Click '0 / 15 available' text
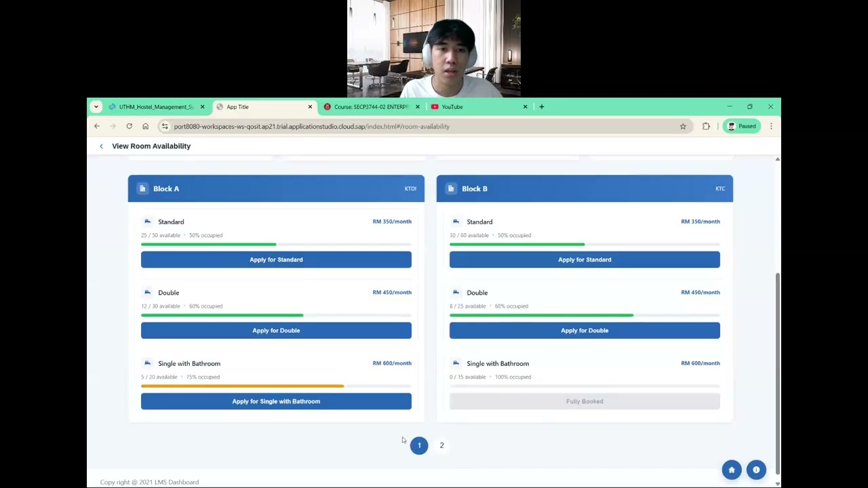The image size is (868, 488). 467,377
